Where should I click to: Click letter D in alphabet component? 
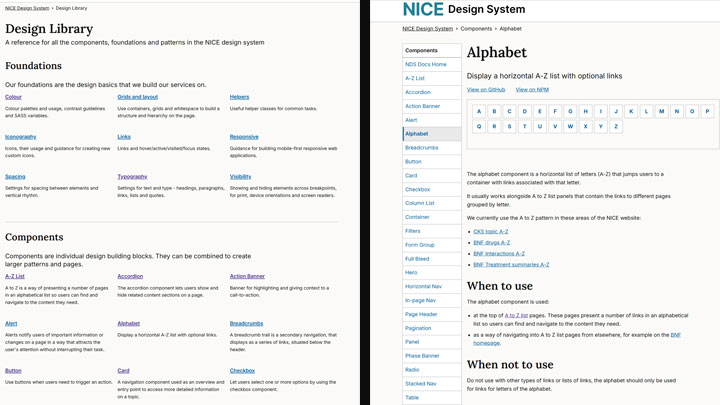(524, 111)
